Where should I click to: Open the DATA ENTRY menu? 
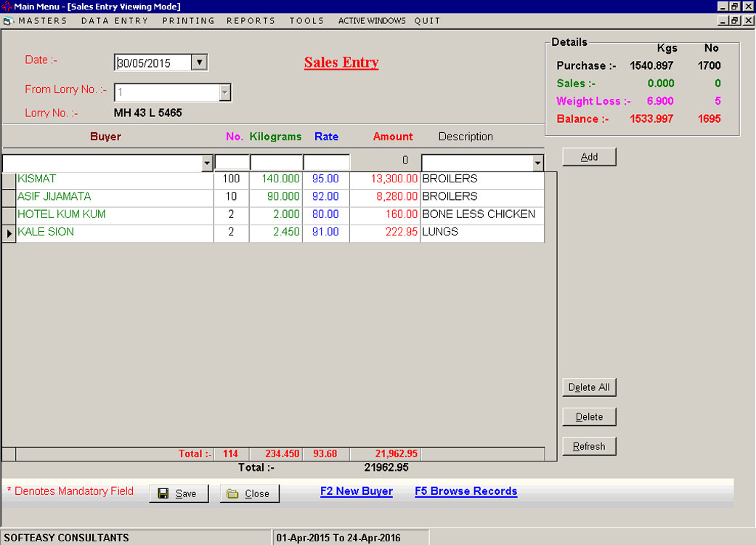115,21
